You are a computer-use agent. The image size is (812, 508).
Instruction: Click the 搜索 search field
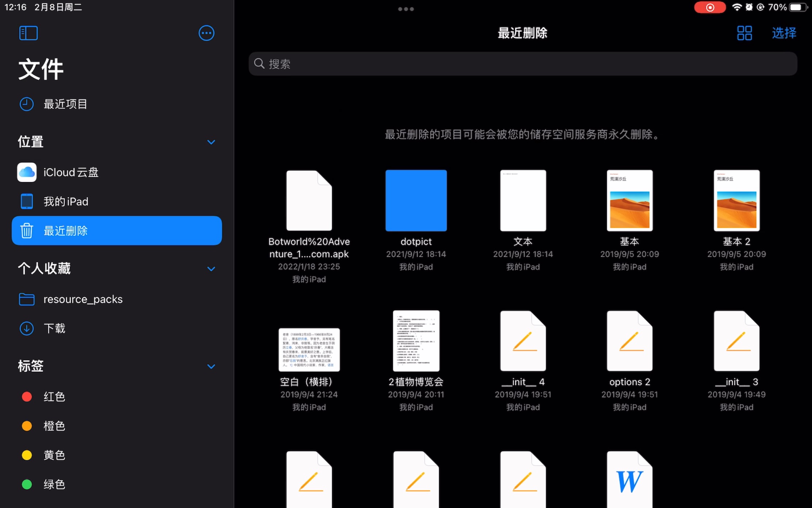coord(522,64)
